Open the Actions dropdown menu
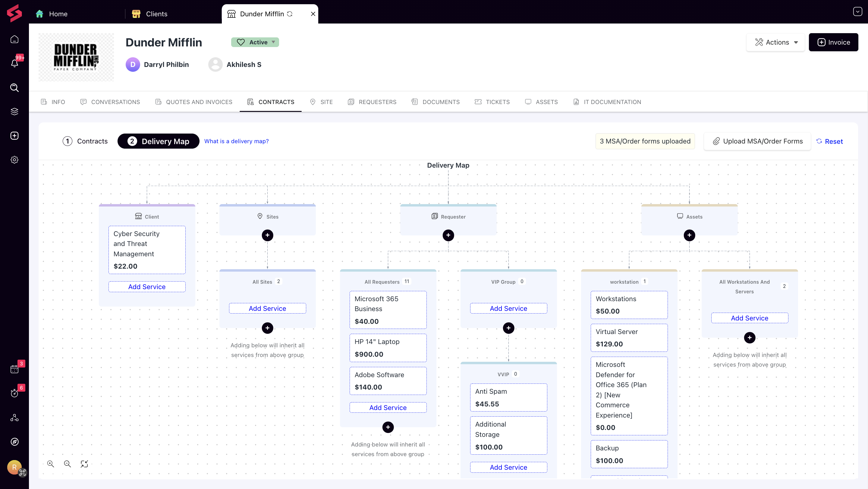This screenshot has height=489, width=868. click(x=776, y=42)
